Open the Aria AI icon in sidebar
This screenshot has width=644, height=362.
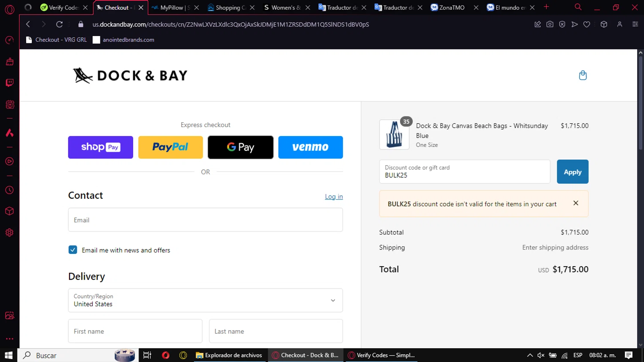9,133
